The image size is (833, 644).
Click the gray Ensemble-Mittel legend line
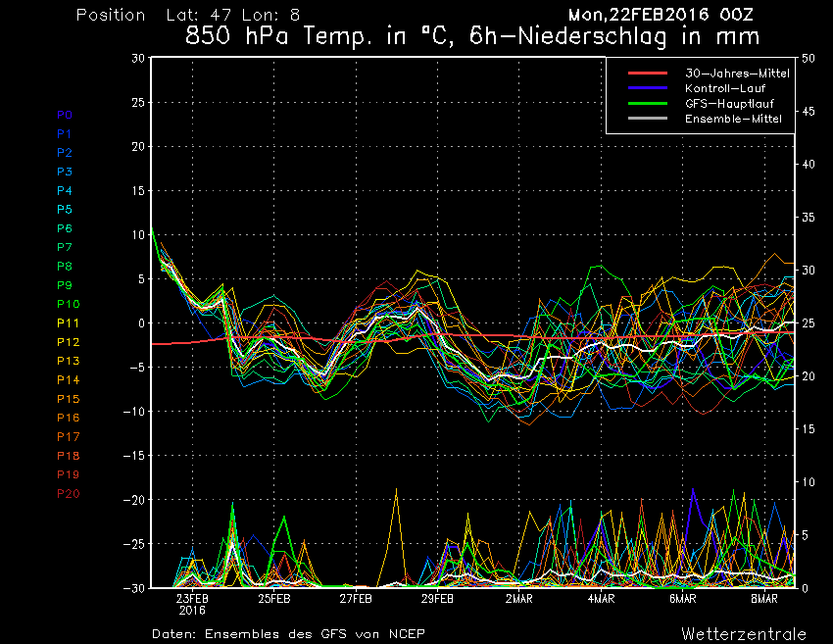click(x=647, y=118)
